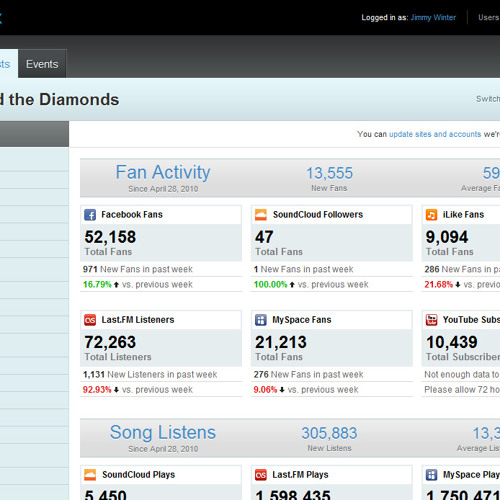Screen dimensions: 500x500
Task: Click the Last.FM icon beside Last.FM Plays
Action: coord(261,475)
